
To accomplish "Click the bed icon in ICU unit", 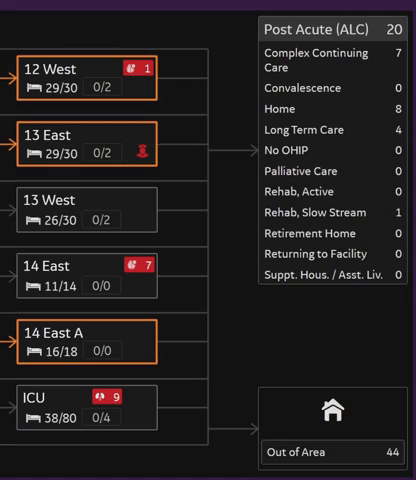I will (x=33, y=418).
